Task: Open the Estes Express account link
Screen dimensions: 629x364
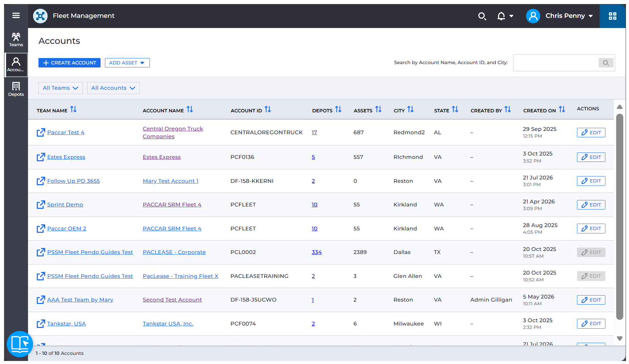Action: click(x=162, y=157)
